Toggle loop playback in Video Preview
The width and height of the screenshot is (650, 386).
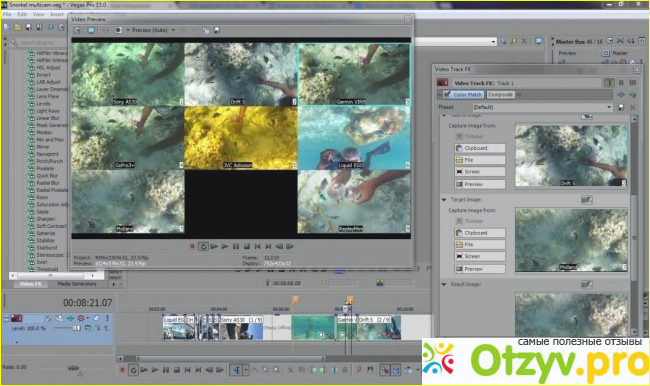click(203, 246)
